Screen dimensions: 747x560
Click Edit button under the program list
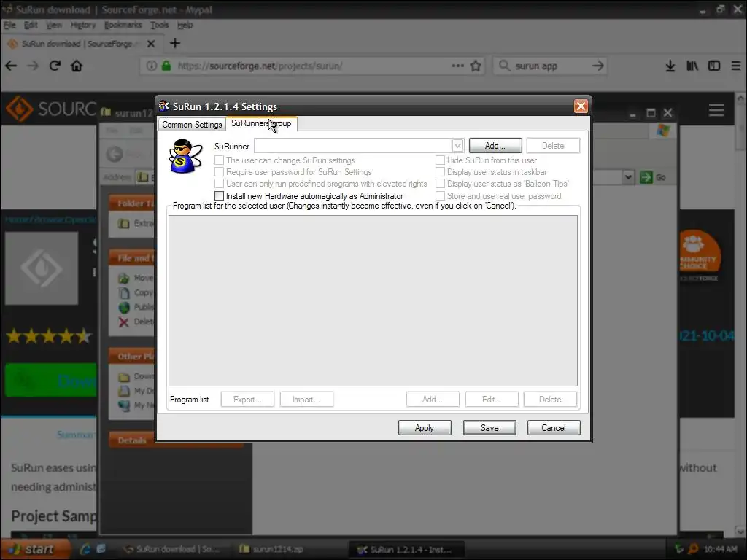492,400
